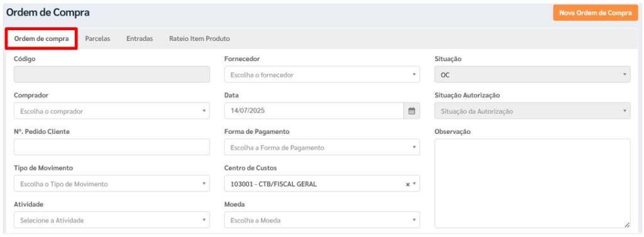Viewport: 644px width, 237px height.
Task: Open the Situação dropdown showing OC
Action: coord(532,75)
